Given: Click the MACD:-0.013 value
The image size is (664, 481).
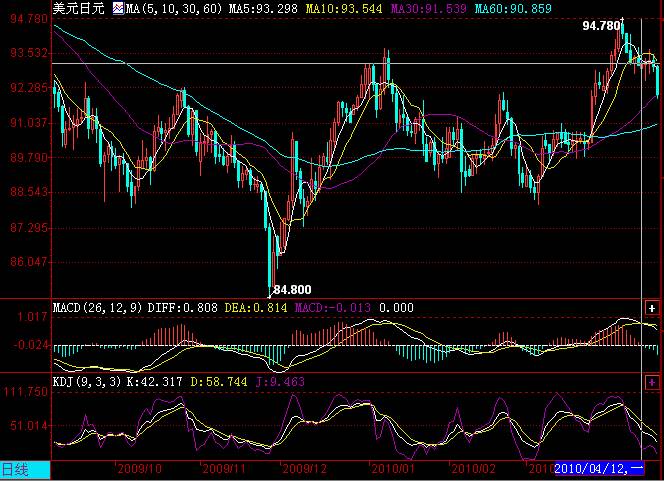Looking at the screenshot, I should (x=332, y=307).
